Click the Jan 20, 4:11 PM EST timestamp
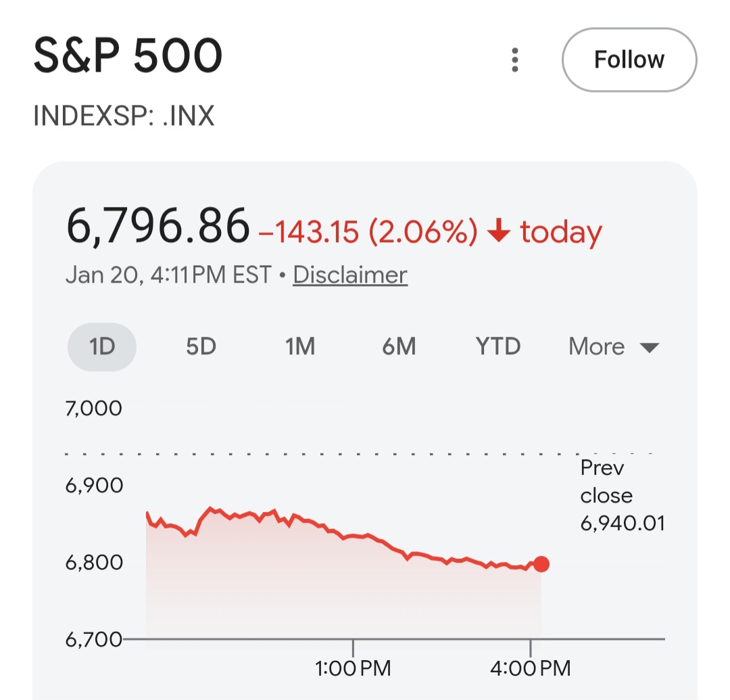This screenshot has height=700, width=730. click(x=168, y=275)
